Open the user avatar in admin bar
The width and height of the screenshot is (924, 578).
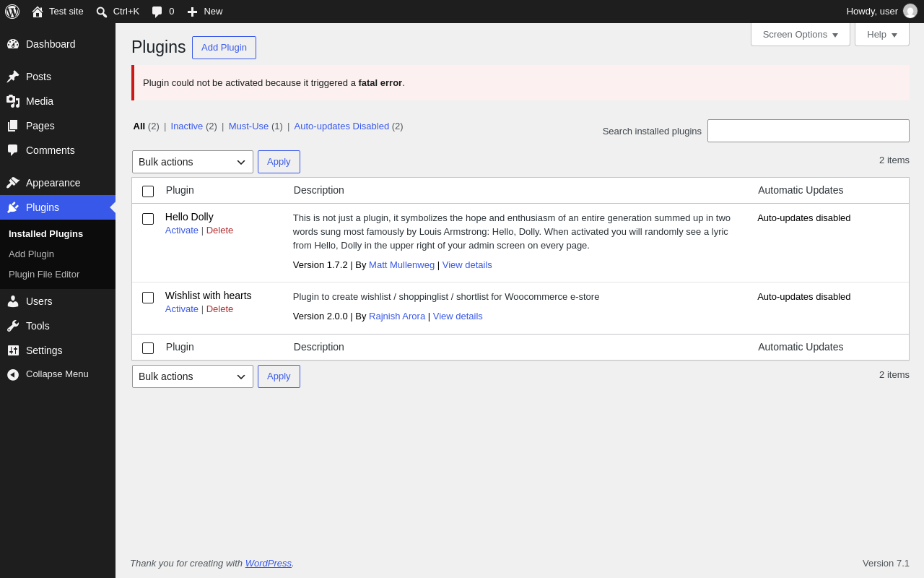910,12
